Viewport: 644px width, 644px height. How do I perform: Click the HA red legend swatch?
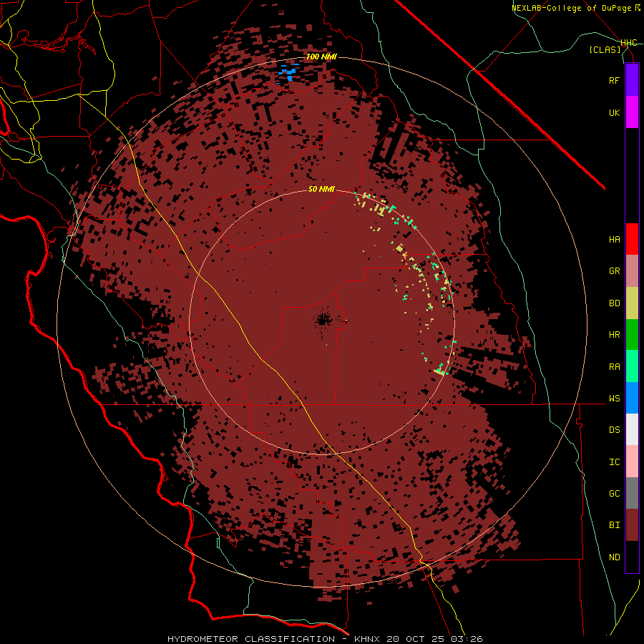click(x=632, y=239)
